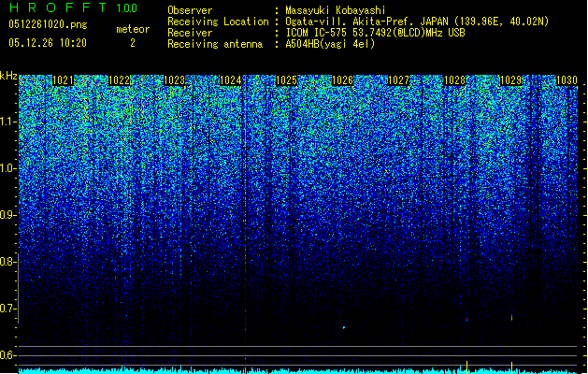Click the 1.0 kHz axis label
The width and height of the screenshot is (588, 374).
7,168
